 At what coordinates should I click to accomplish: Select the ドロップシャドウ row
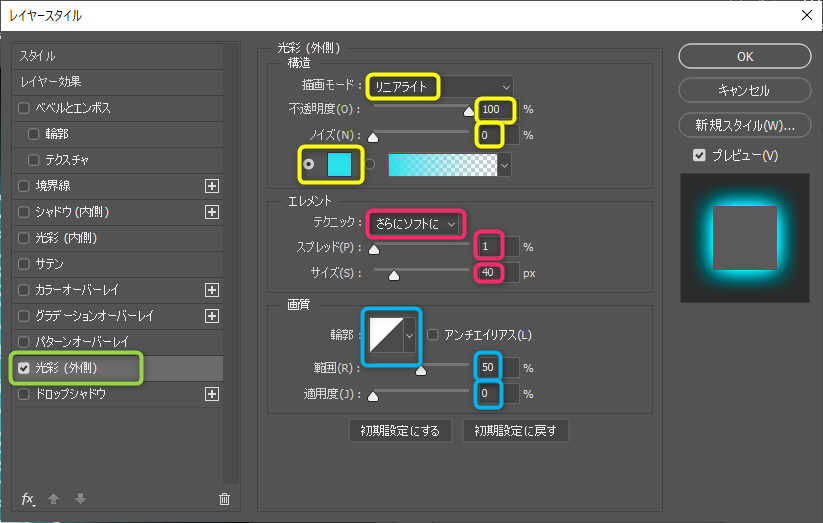[118, 394]
